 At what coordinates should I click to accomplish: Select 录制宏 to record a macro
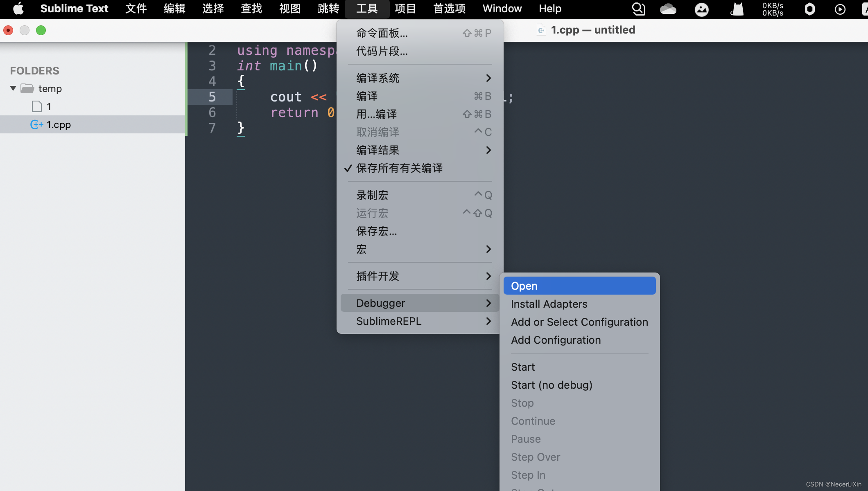pos(372,195)
